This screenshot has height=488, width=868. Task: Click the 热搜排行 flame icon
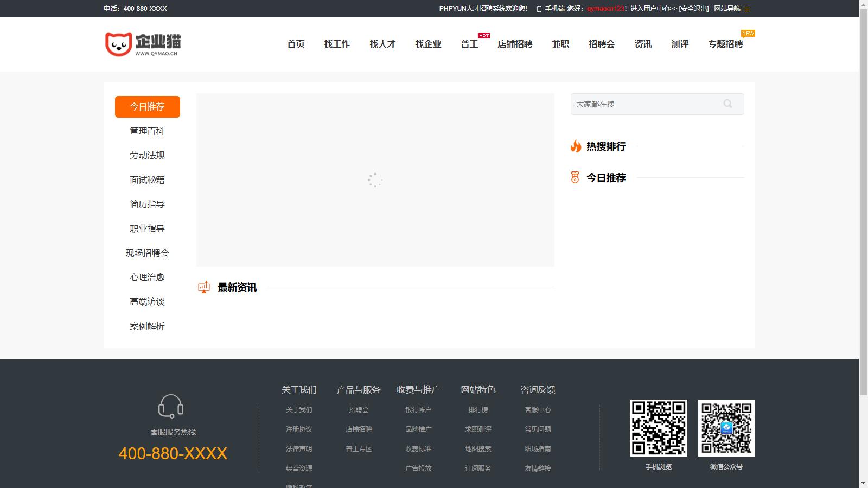coord(576,146)
